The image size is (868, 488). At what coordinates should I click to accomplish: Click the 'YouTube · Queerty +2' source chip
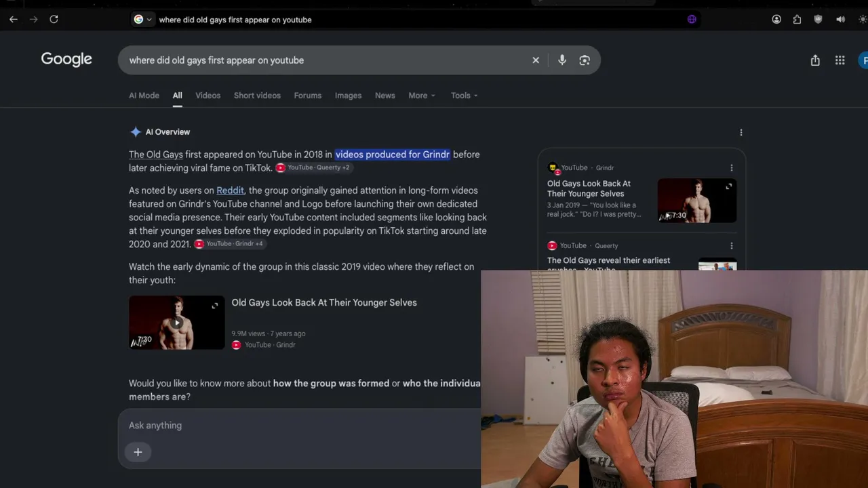(x=313, y=167)
